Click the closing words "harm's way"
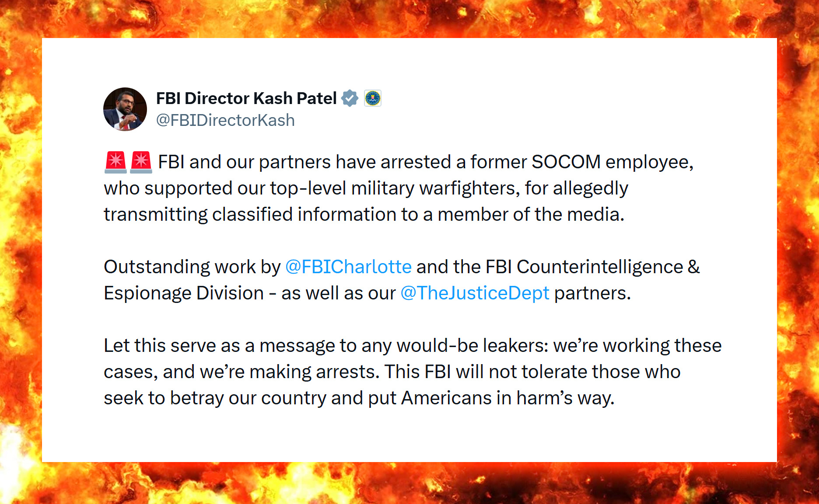The width and height of the screenshot is (819, 504). [565, 398]
